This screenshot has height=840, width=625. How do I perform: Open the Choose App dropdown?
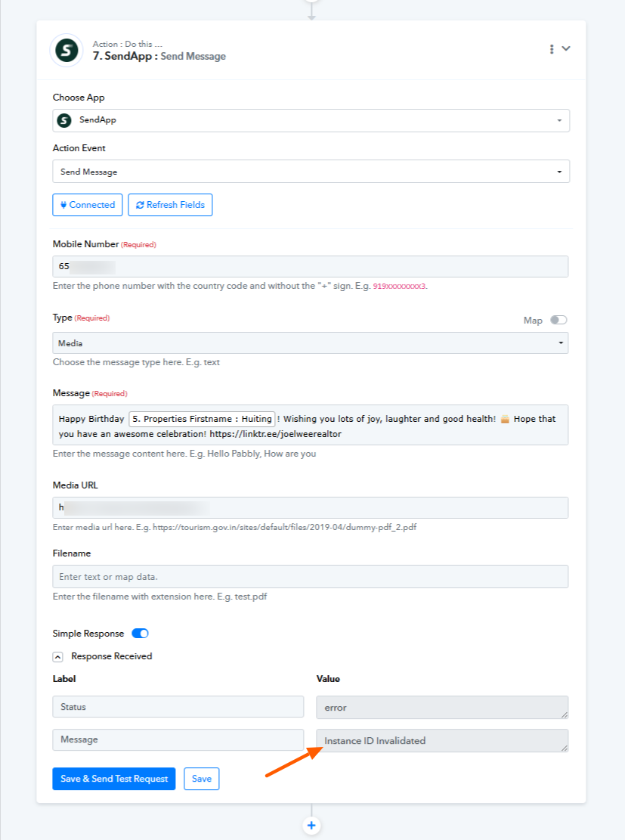311,120
